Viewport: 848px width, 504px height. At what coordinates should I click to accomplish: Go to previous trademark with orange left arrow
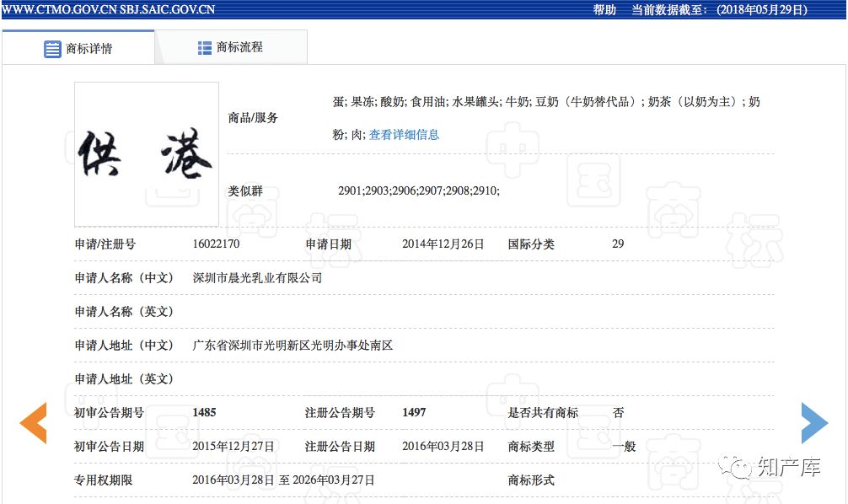coord(34,423)
